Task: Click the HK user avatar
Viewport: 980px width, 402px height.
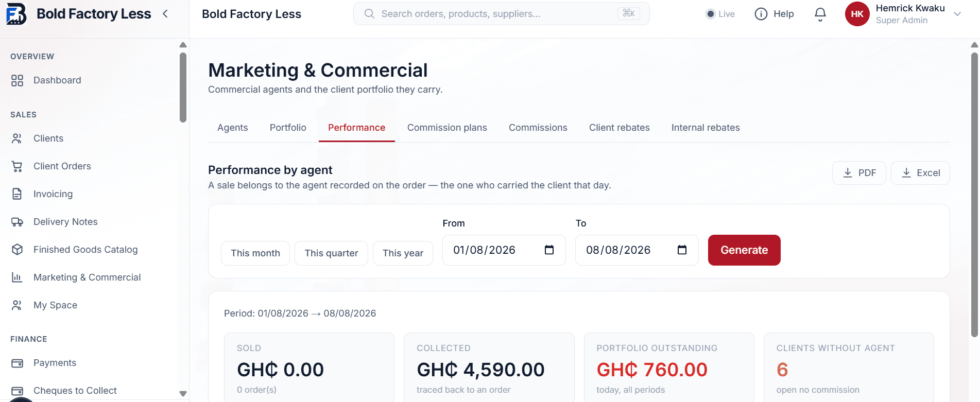Action: coord(857,14)
